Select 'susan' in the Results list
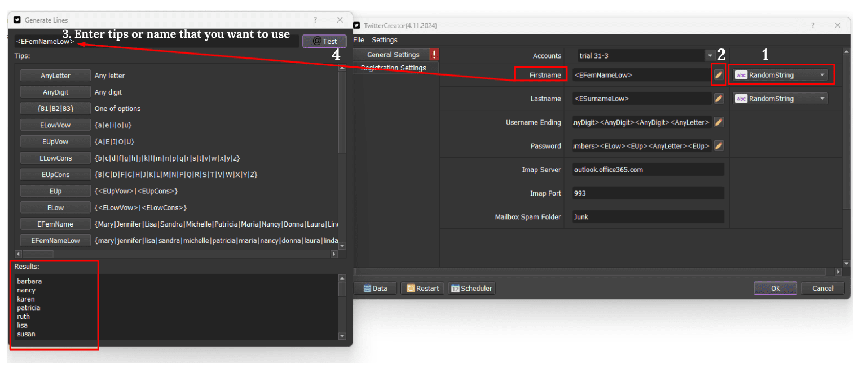Viewport: 868px width, 368px height. point(26,334)
